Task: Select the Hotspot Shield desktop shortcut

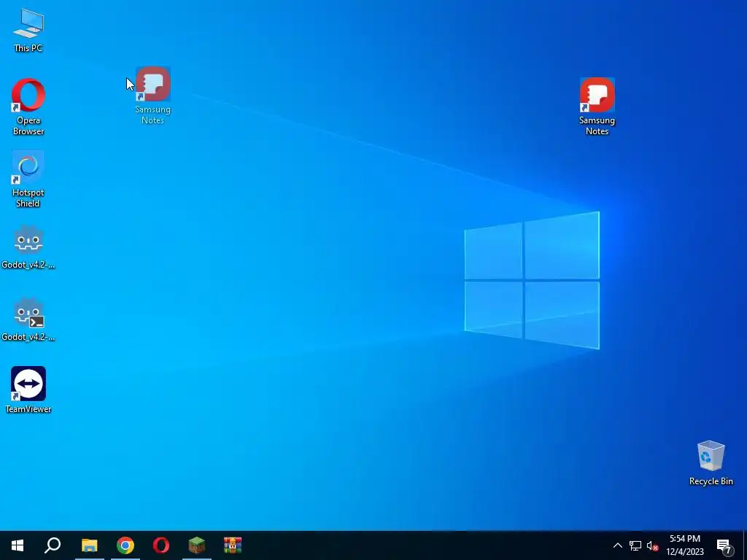Action: point(28,179)
